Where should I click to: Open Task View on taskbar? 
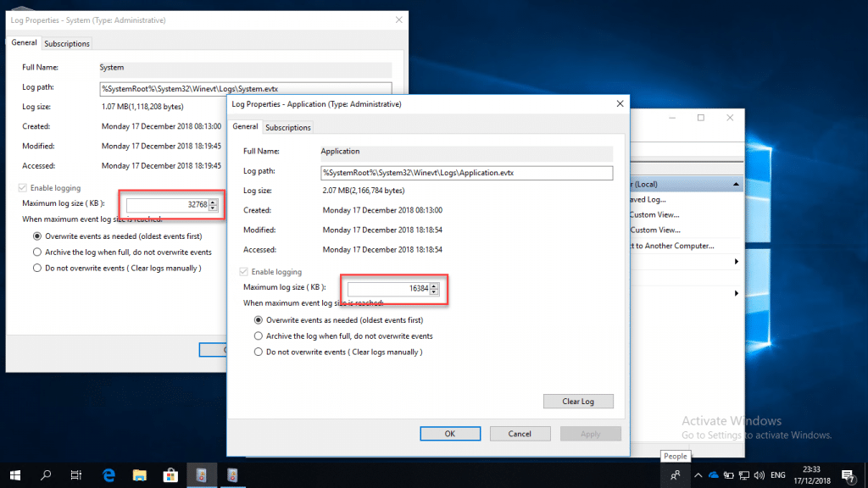(x=76, y=474)
